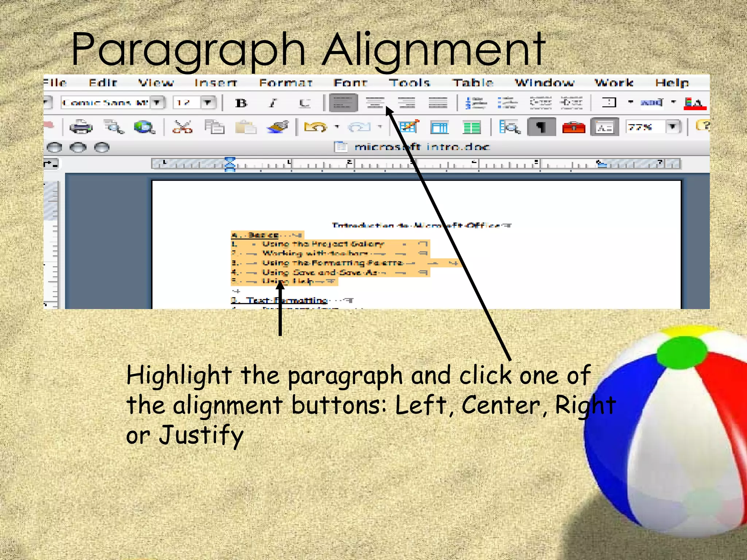Screen dimensions: 747x560
Task: Toggle Show/Hide paragraph marks button
Action: click(542, 127)
